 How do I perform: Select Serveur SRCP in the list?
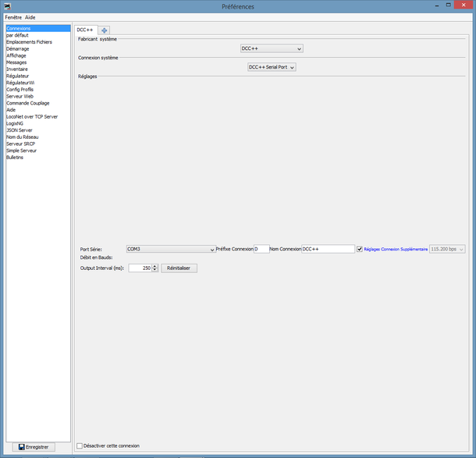(38, 144)
